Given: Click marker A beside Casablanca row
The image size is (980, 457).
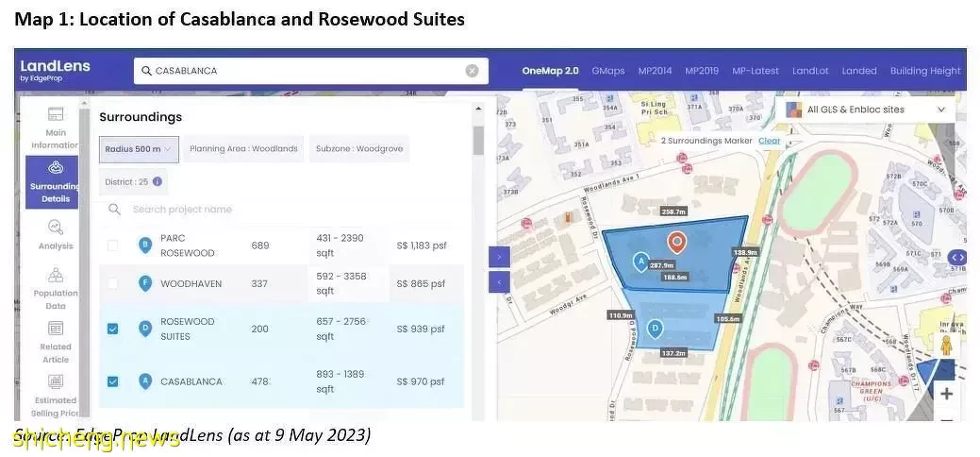Looking at the screenshot, I should [145, 381].
